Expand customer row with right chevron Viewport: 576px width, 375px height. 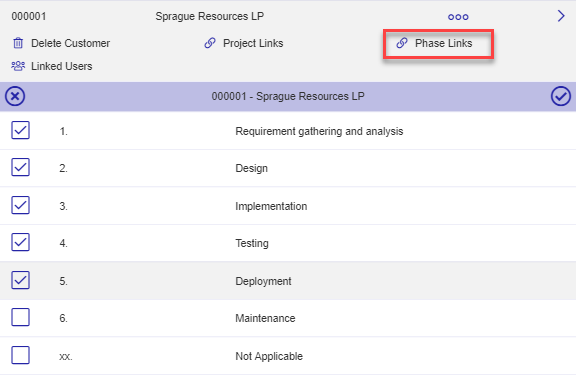pos(561,16)
